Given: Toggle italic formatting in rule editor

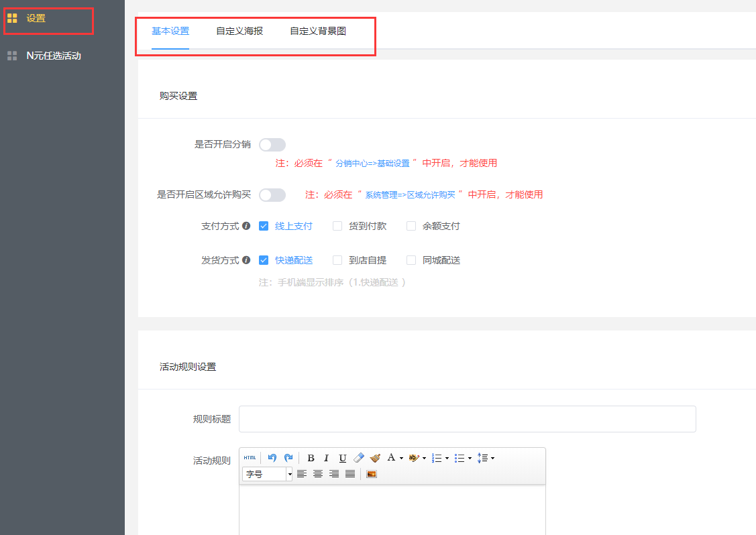Looking at the screenshot, I should pos(327,458).
